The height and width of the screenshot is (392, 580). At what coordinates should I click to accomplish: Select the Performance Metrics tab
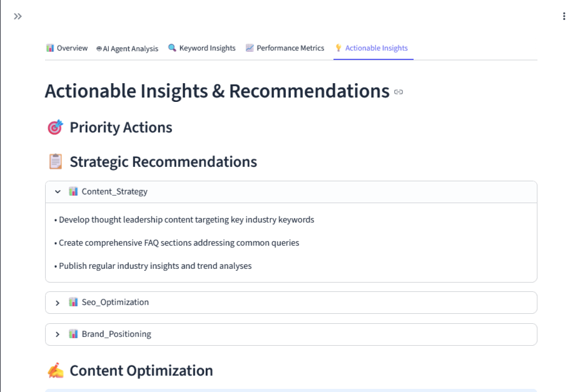point(285,48)
